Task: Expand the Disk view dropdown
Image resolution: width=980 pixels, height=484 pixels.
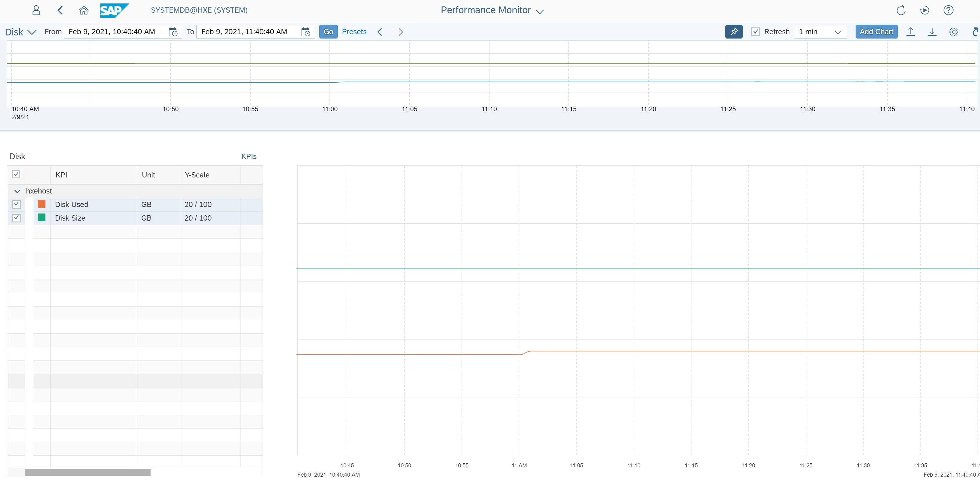Action: [21, 32]
